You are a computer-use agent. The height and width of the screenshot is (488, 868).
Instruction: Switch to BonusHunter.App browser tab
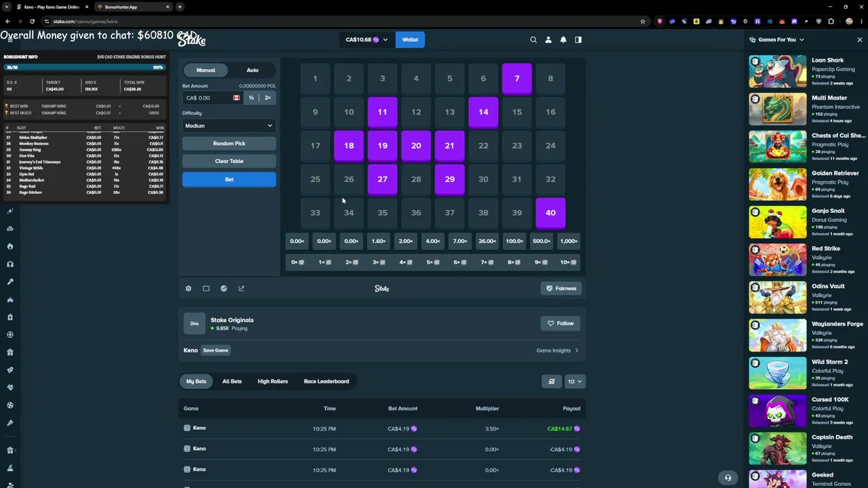coord(132,7)
